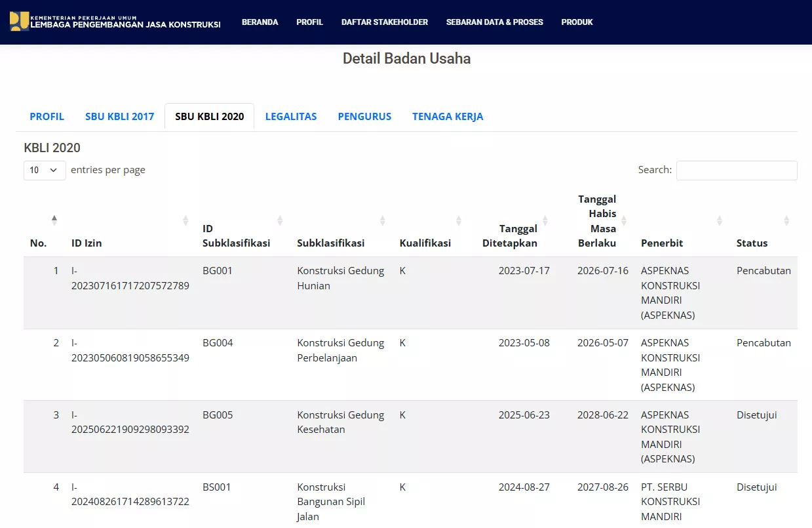Viewport: 812px width, 528px height.
Task: Open the PRODUK menu
Action: [x=577, y=22]
